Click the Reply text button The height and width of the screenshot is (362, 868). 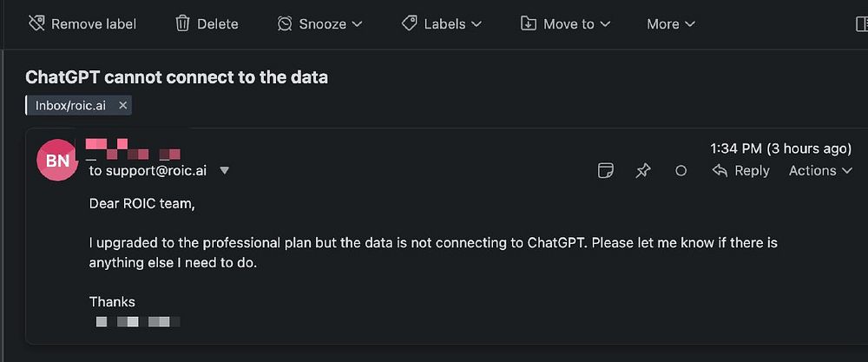[752, 170]
